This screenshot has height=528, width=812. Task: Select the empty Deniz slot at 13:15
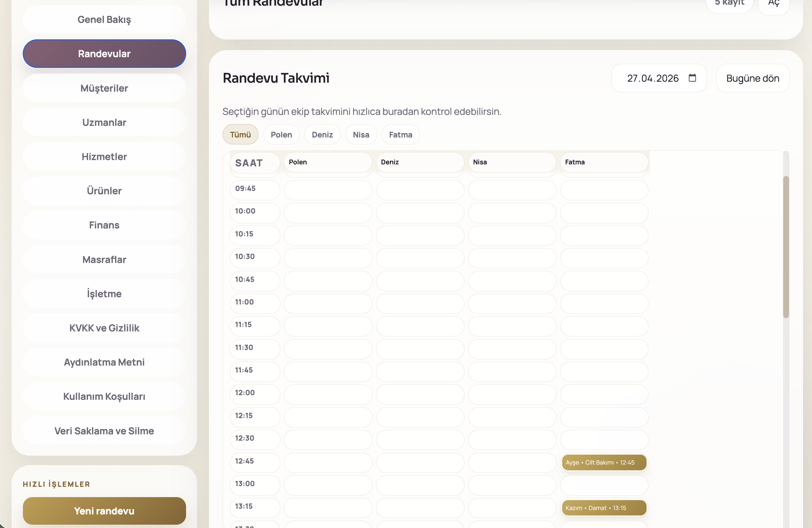point(420,508)
